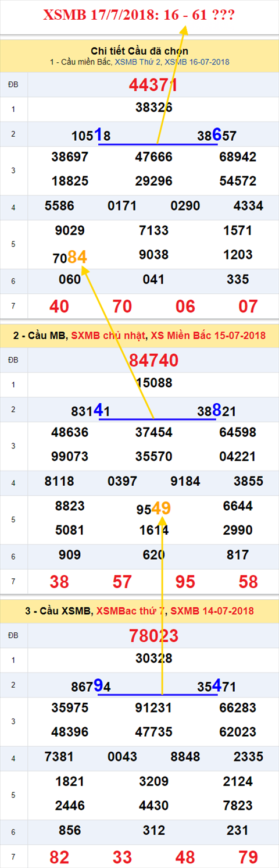Click the number 0171

coord(122,206)
